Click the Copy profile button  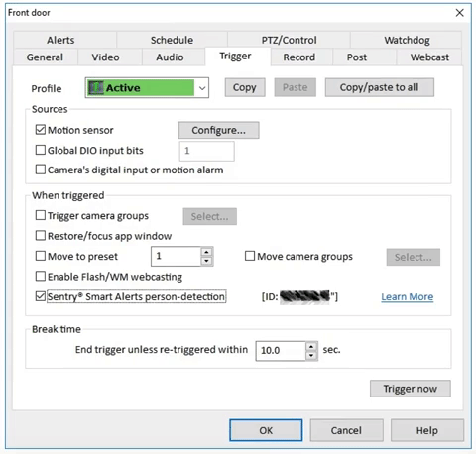click(x=245, y=87)
